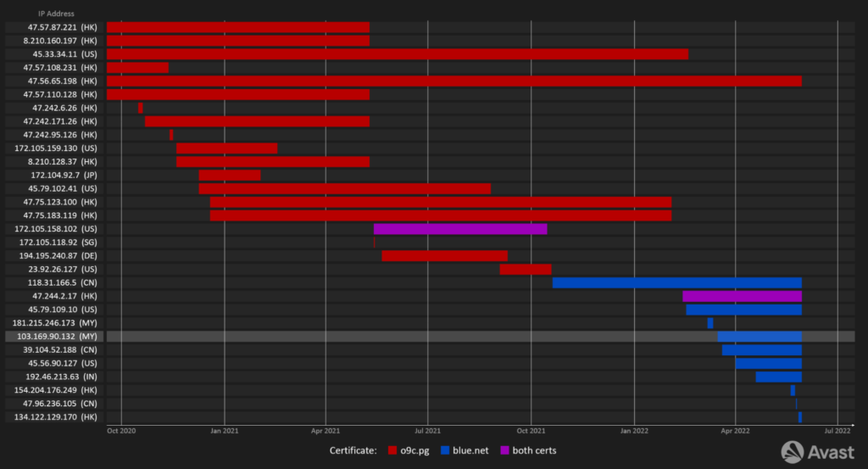Select row label 23.92.26.127 (US)
This screenshot has height=469, width=868.
pyautogui.click(x=63, y=269)
